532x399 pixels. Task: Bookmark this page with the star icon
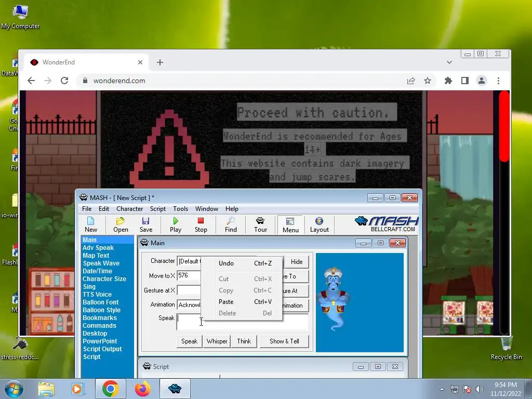(x=428, y=81)
